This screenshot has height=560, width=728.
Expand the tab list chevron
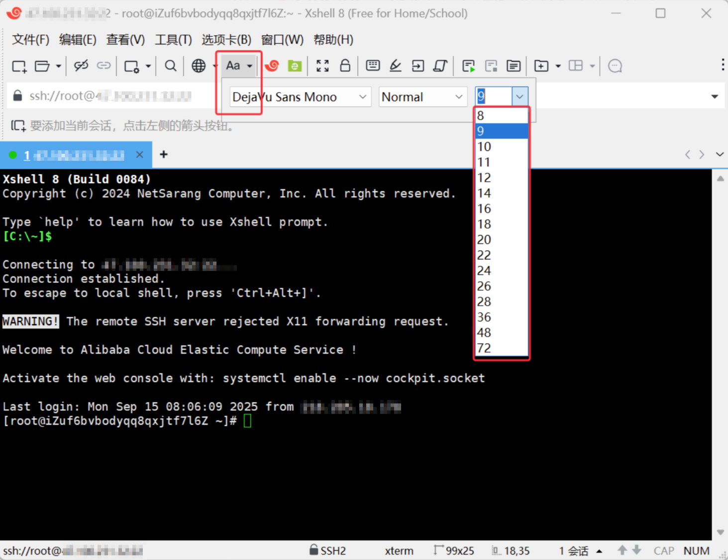(x=720, y=154)
